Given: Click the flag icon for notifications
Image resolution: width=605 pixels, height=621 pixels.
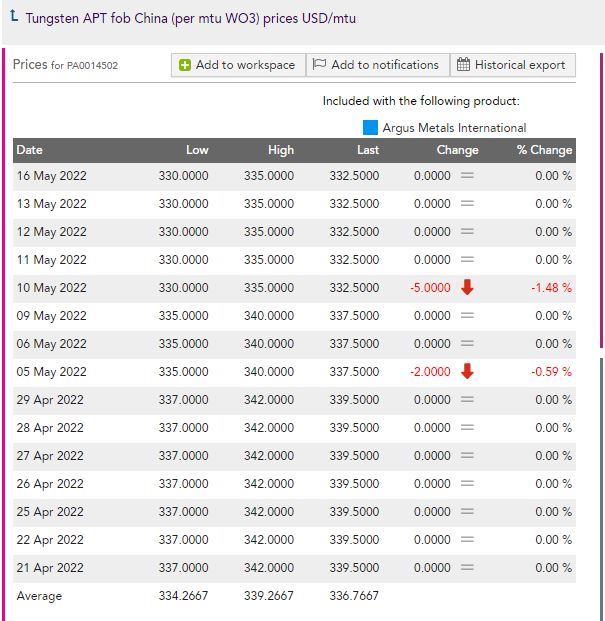Looking at the screenshot, I should tap(320, 65).
